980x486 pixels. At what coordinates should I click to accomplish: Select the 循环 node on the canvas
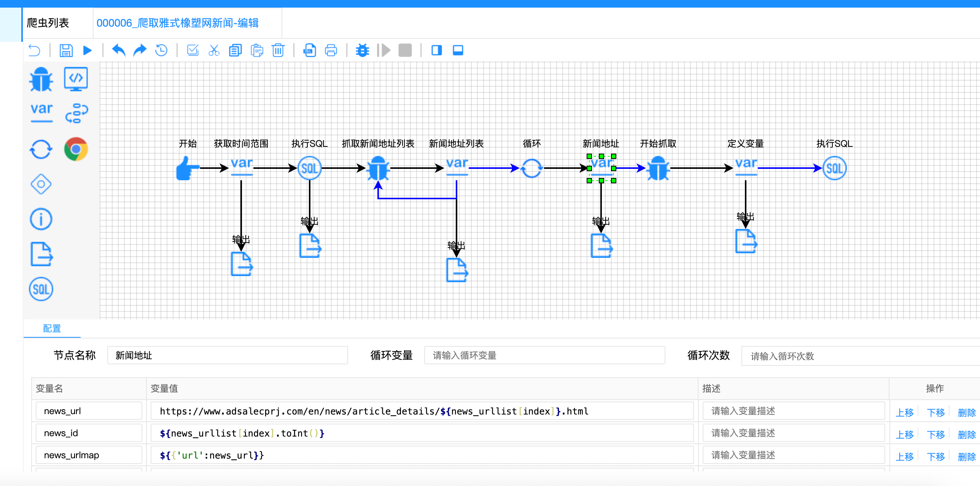pos(531,168)
